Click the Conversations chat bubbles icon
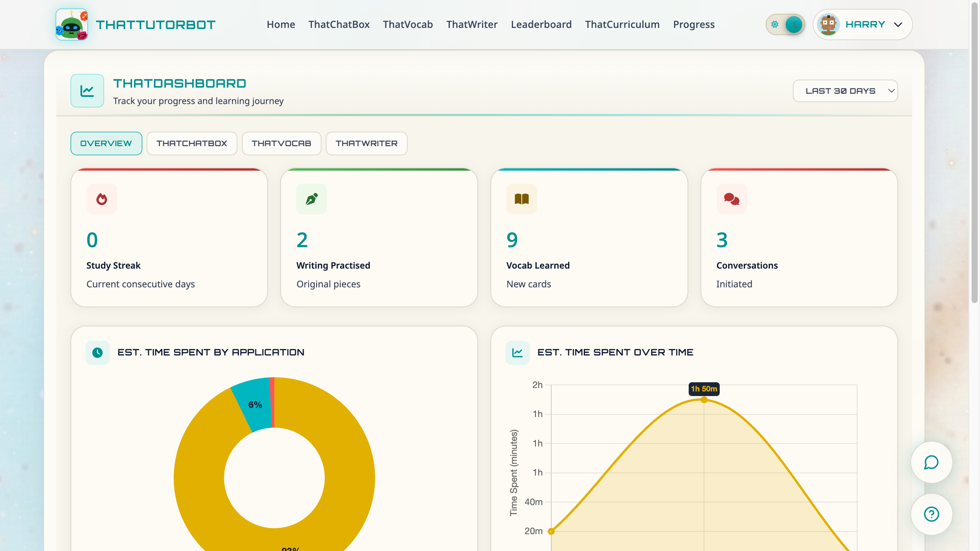Screen dimensions: 980x551 point(732,199)
